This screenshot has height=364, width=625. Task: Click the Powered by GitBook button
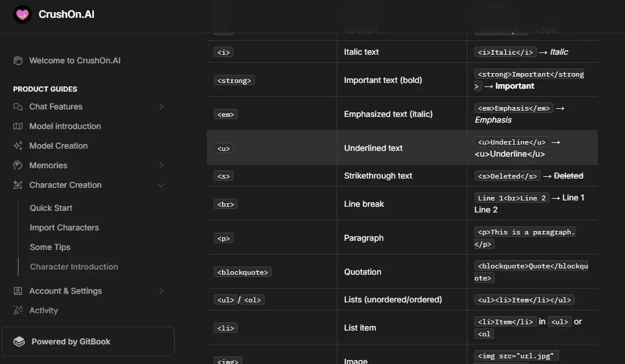tap(88, 342)
